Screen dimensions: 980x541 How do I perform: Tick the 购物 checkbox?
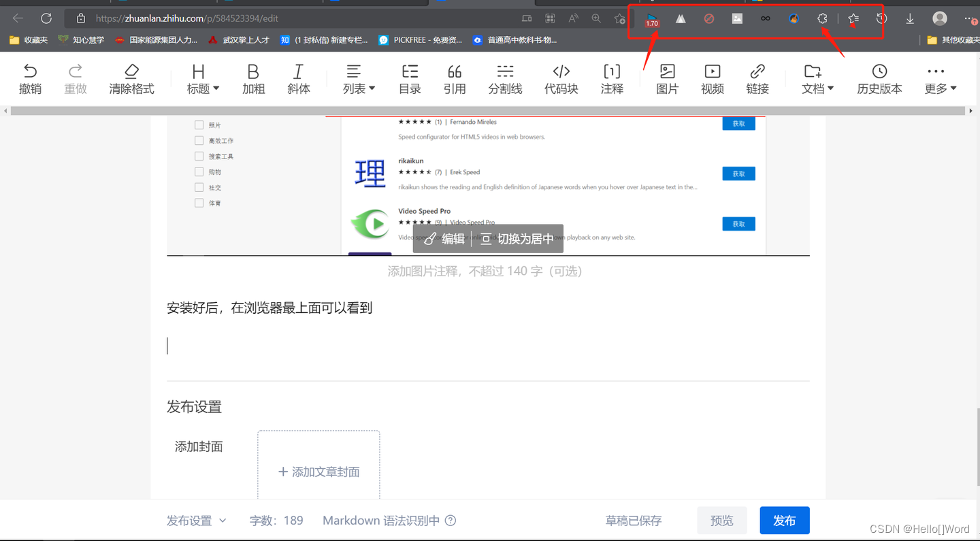199,171
